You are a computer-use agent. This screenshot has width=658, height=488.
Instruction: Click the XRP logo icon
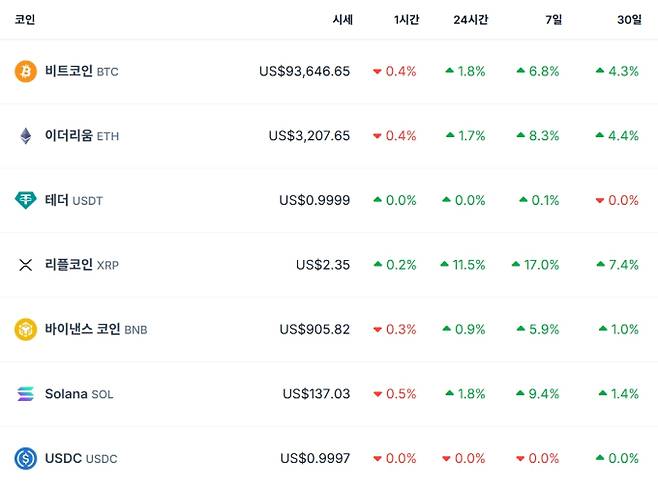tap(25, 265)
